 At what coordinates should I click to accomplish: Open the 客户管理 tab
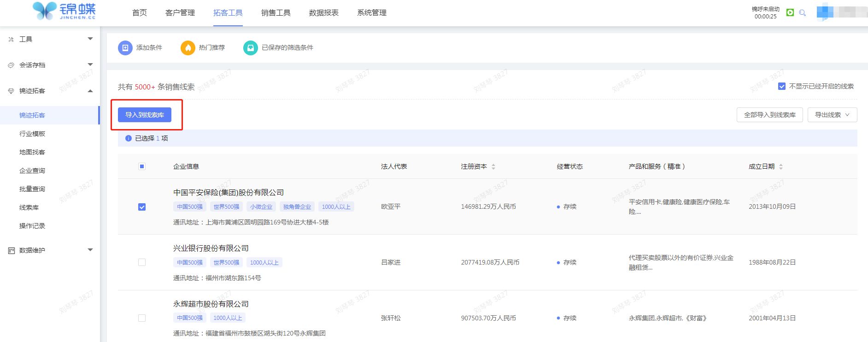180,13
